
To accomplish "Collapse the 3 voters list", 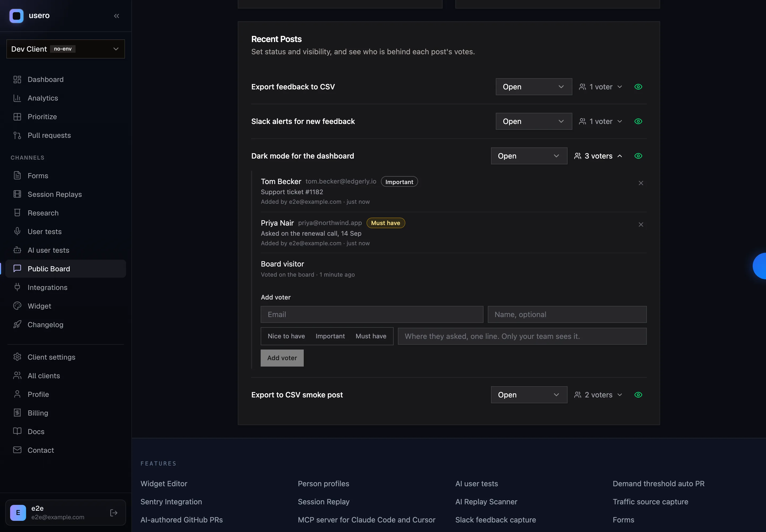I will pyautogui.click(x=598, y=156).
